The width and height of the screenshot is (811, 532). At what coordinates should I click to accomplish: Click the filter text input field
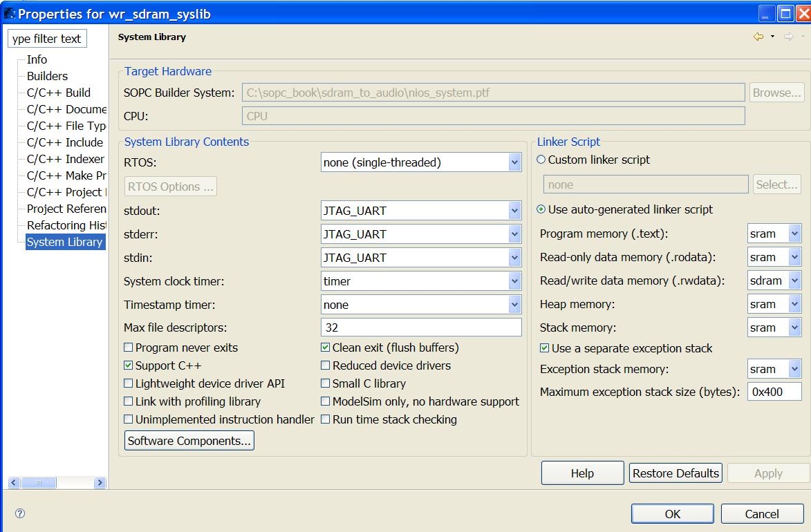(47, 38)
